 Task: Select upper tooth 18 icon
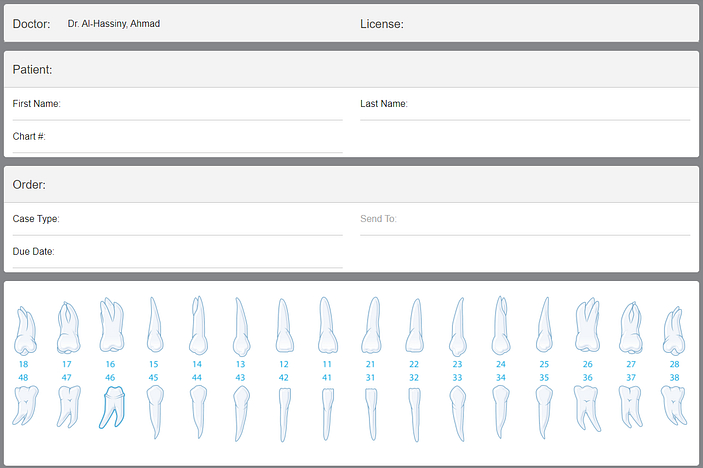[24, 332]
